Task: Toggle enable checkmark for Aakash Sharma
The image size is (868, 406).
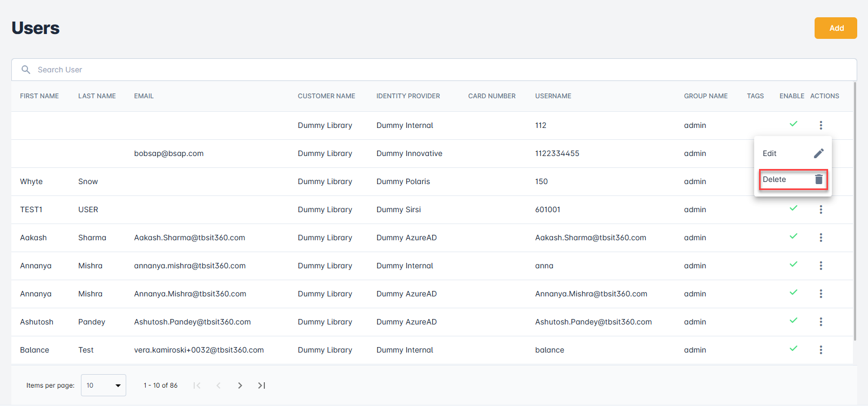Action: (x=793, y=236)
